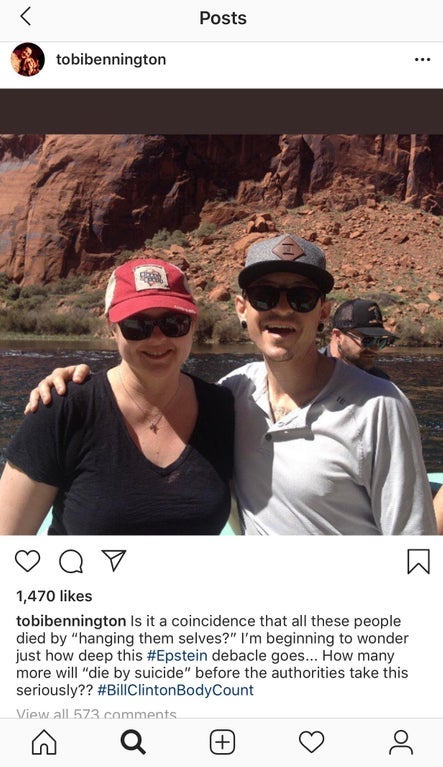Viewport: 443px width, 767px height.
Task: Tap tobibennington username in the caption
Action: point(71,621)
